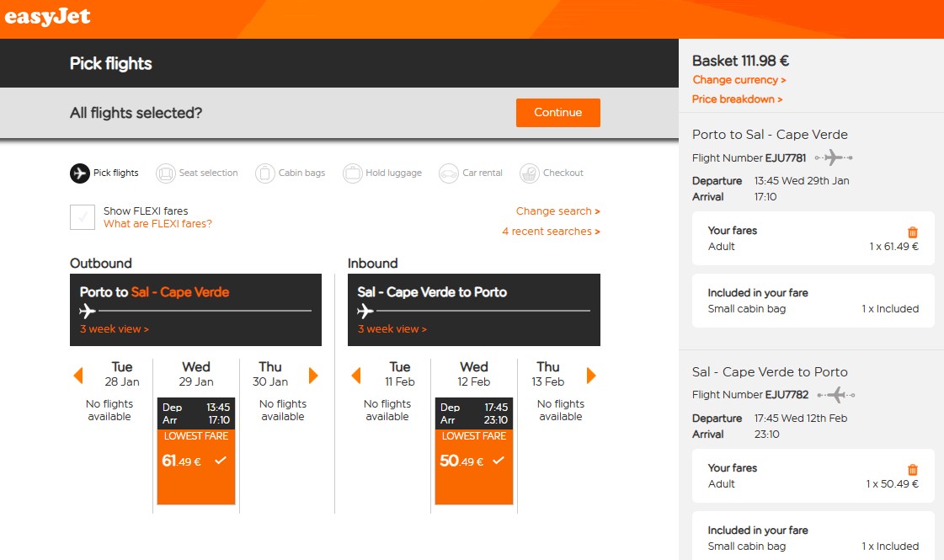Viewport: 944px width, 560px height.
Task: Select the Car rental step label
Action: click(483, 173)
